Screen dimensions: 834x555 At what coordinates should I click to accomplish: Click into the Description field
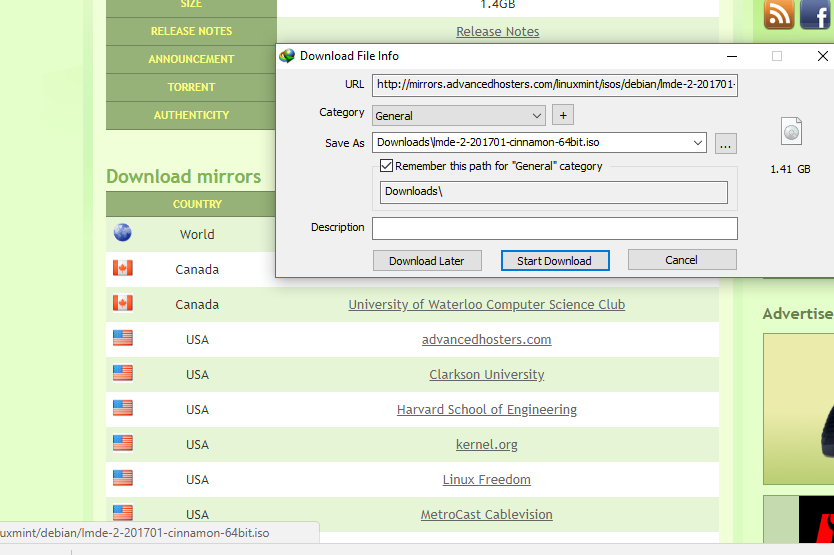click(555, 228)
